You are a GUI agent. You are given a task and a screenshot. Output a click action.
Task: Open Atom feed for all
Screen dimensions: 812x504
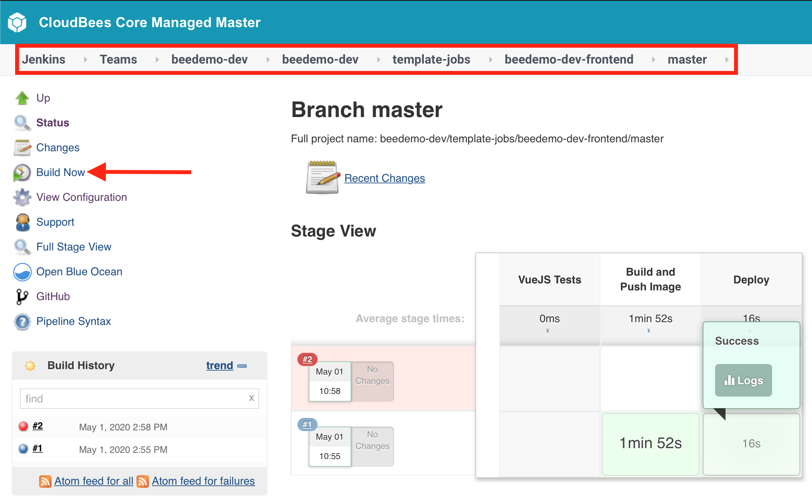(x=93, y=481)
